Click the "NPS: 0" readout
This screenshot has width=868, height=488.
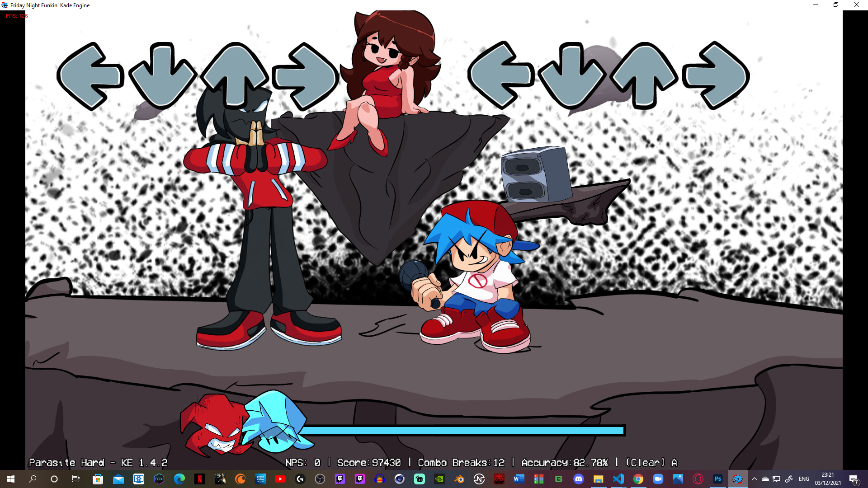(303, 463)
